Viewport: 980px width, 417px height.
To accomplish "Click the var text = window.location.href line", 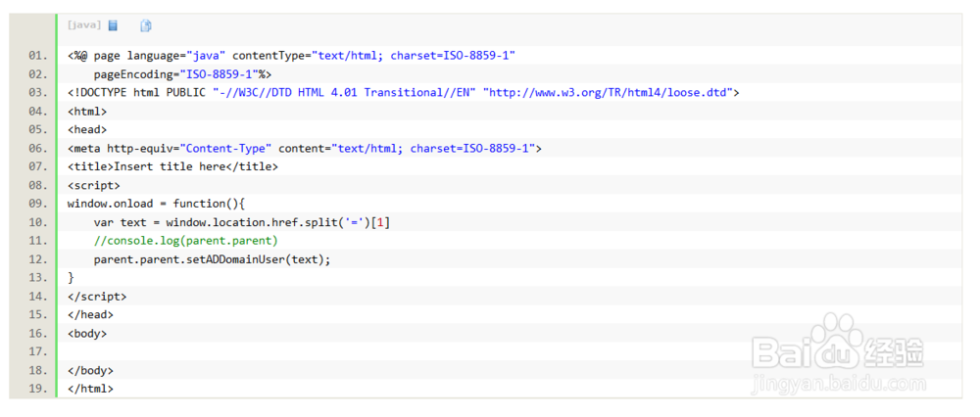I will pyautogui.click(x=242, y=222).
